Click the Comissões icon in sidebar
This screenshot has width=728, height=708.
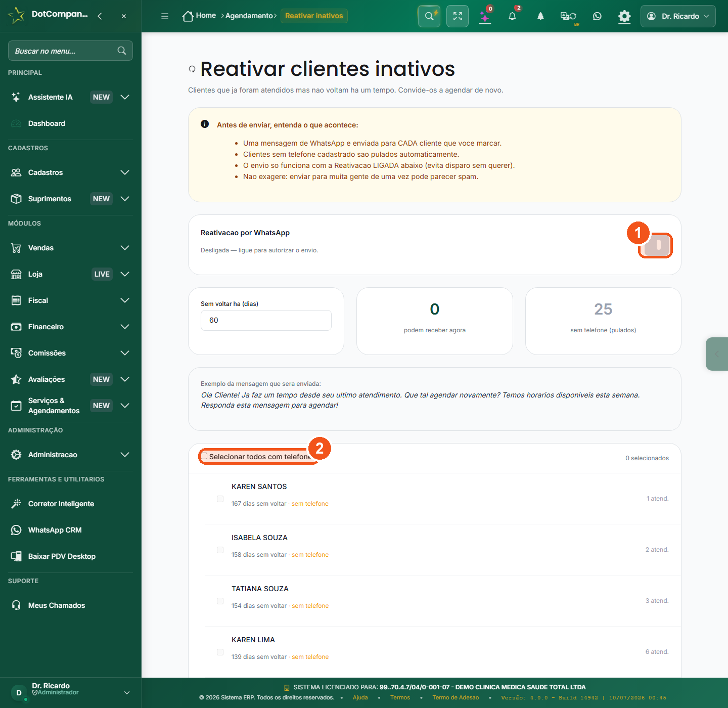[x=16, y=353]
